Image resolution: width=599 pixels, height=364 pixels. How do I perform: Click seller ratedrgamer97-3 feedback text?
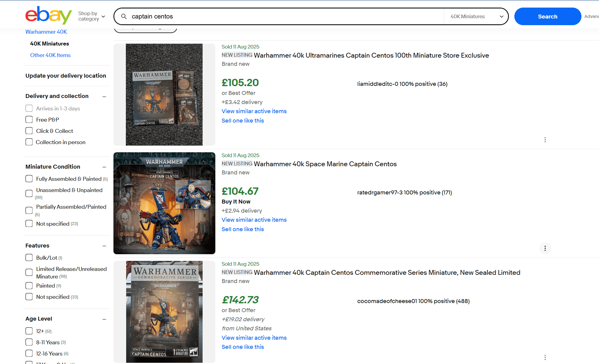pyautogui.click(x=405, y=193)
